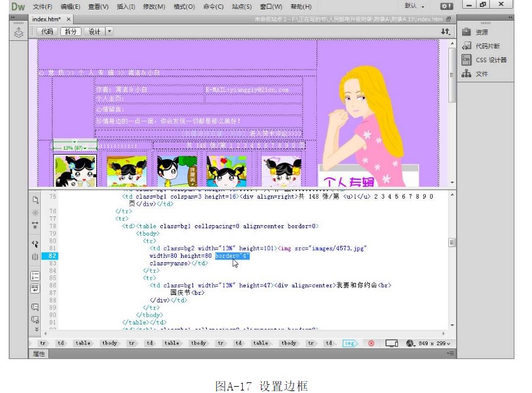Expand more code toolbar tools chevron

click(x=35, y=329)
